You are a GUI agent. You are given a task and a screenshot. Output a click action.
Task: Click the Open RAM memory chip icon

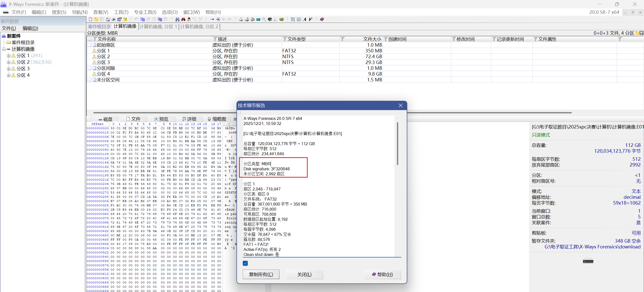253,19
